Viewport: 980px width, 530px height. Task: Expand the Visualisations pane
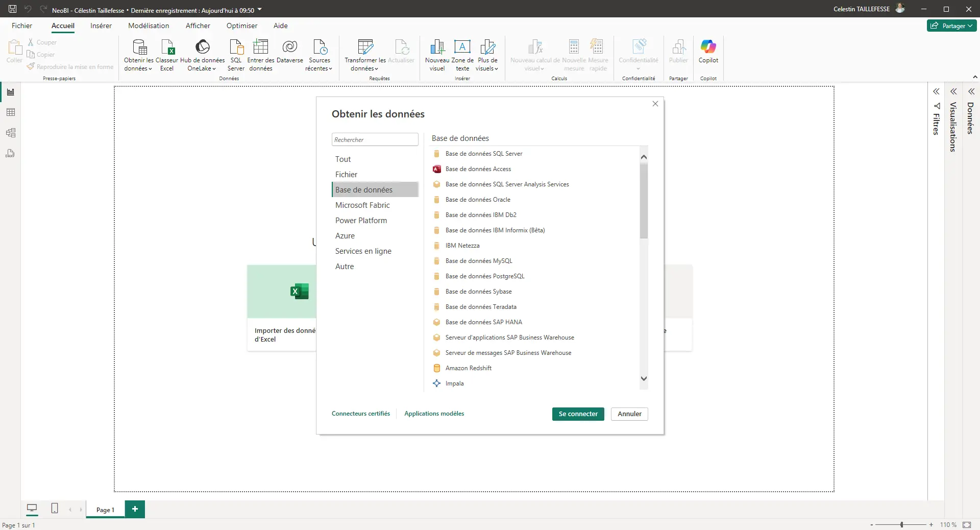point(953,91)
